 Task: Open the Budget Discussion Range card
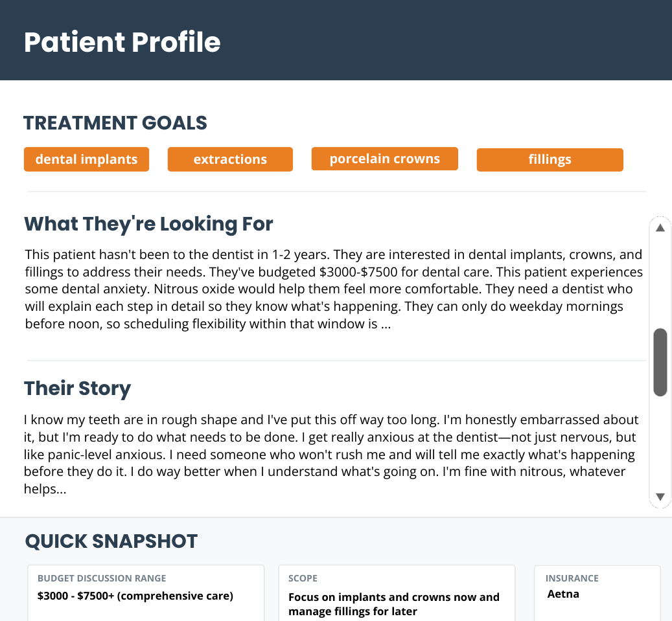click(146, 593)
